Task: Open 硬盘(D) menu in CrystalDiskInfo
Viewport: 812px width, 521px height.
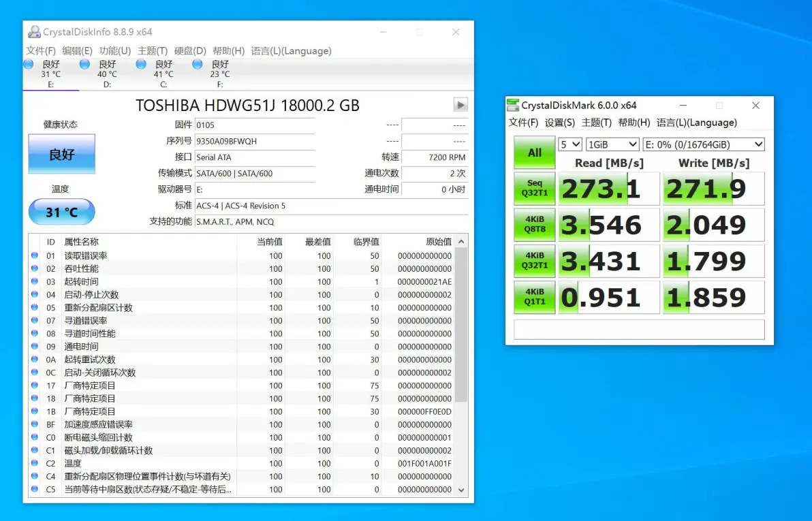Action: [x=190, y=51]
